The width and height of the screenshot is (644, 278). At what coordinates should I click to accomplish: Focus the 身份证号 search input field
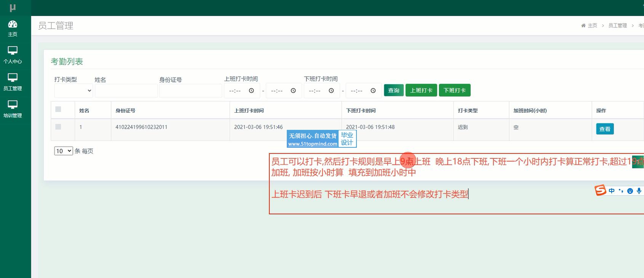pos(190,91)
